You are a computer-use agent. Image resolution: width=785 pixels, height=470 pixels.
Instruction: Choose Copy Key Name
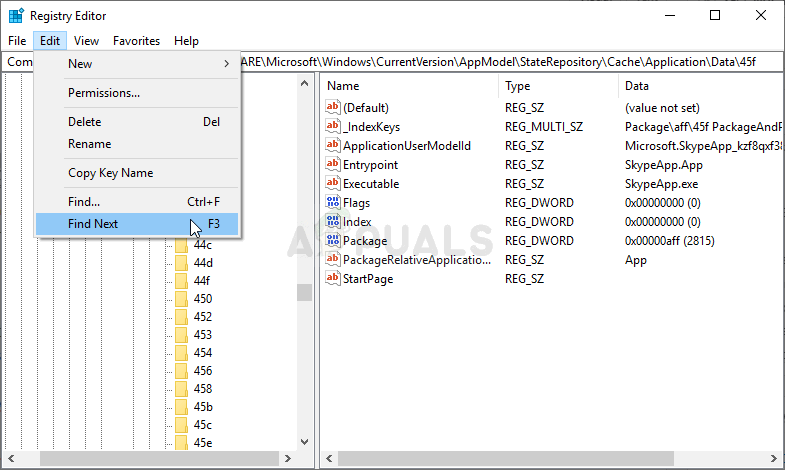(137, 173)
